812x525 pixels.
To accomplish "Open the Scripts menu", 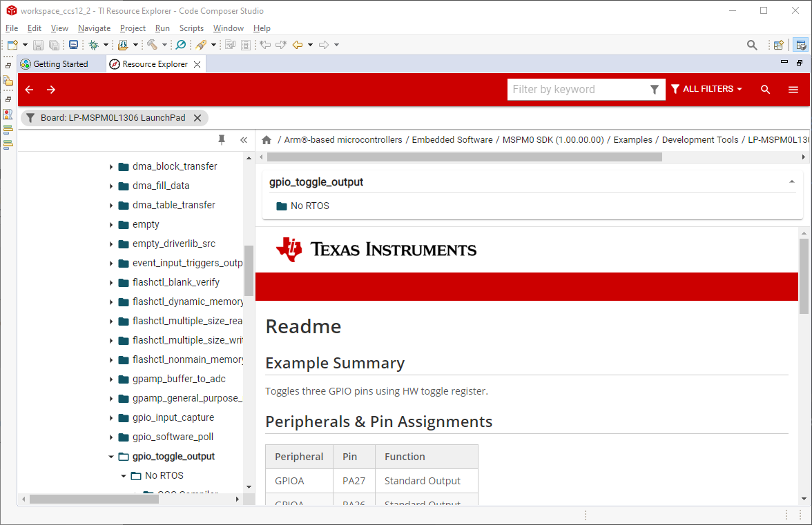I will [191, 28].
